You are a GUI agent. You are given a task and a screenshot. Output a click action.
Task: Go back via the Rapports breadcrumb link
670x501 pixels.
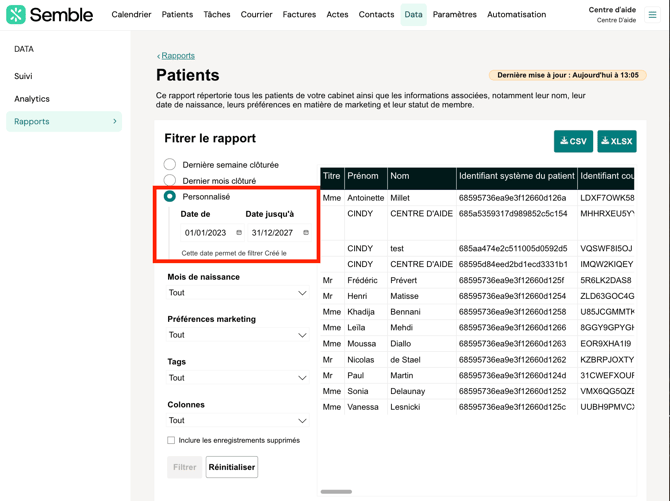pos(178,56)
